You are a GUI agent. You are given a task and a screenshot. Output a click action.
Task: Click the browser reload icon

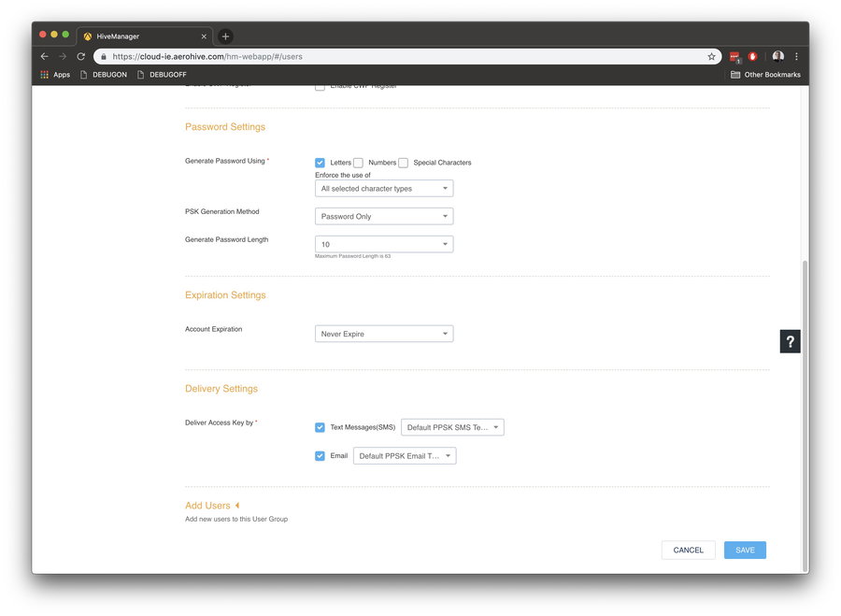(80, 56)
